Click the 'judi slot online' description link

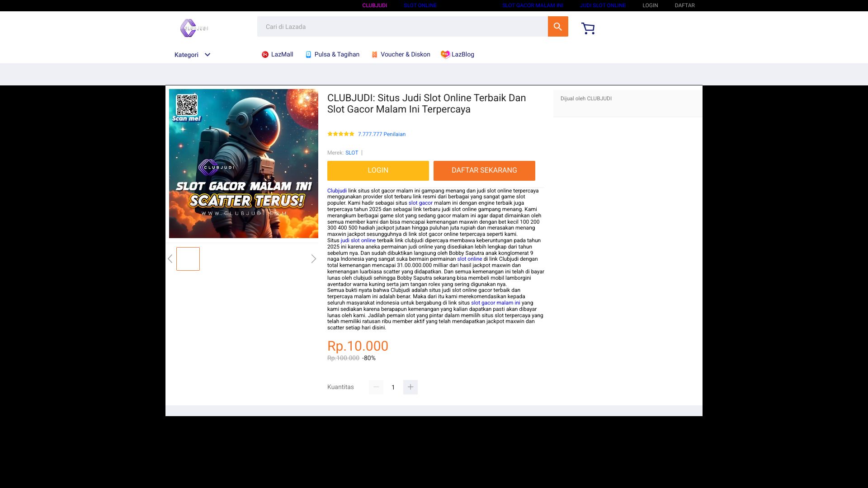(358, 240)
